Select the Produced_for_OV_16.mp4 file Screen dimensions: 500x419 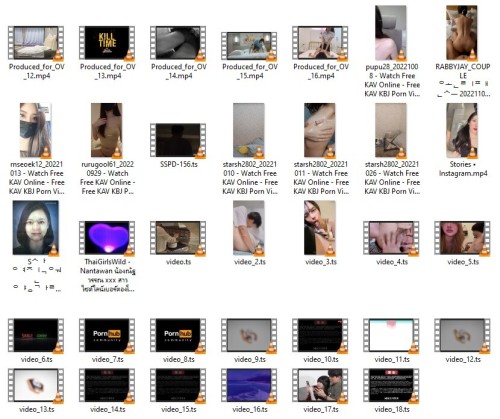click(320, 43)
